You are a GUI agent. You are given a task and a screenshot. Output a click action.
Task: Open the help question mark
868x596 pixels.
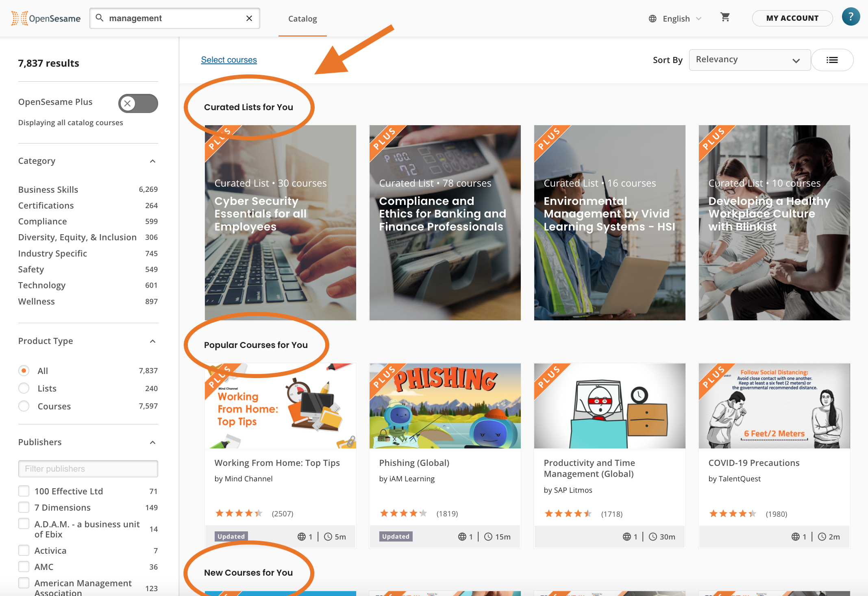(x=851, y=17)
